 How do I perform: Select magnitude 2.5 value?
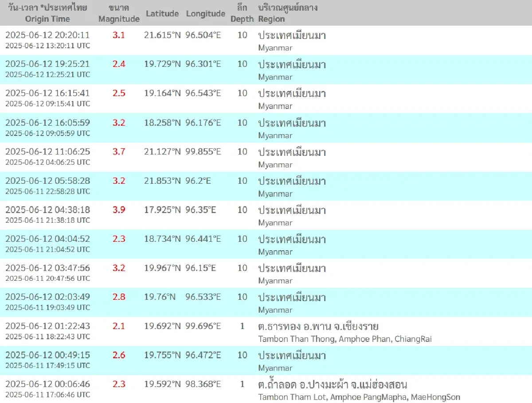coord(119,93)
